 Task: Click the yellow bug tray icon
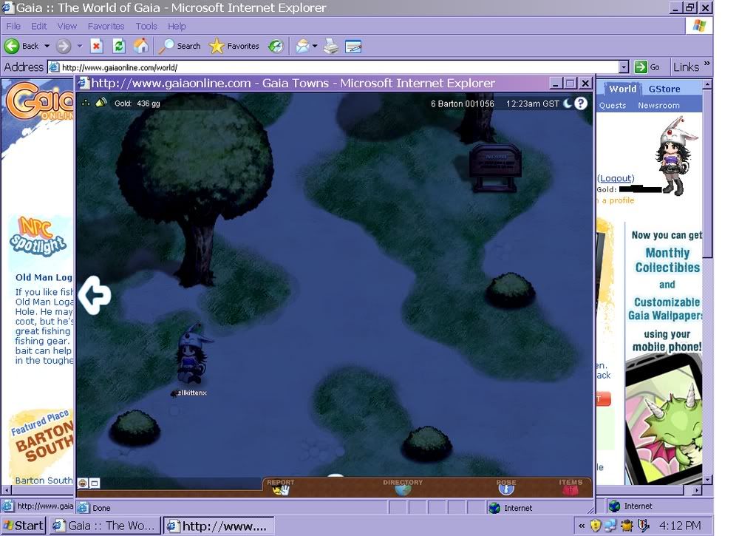pyautogui.click(x=627, y=526)
